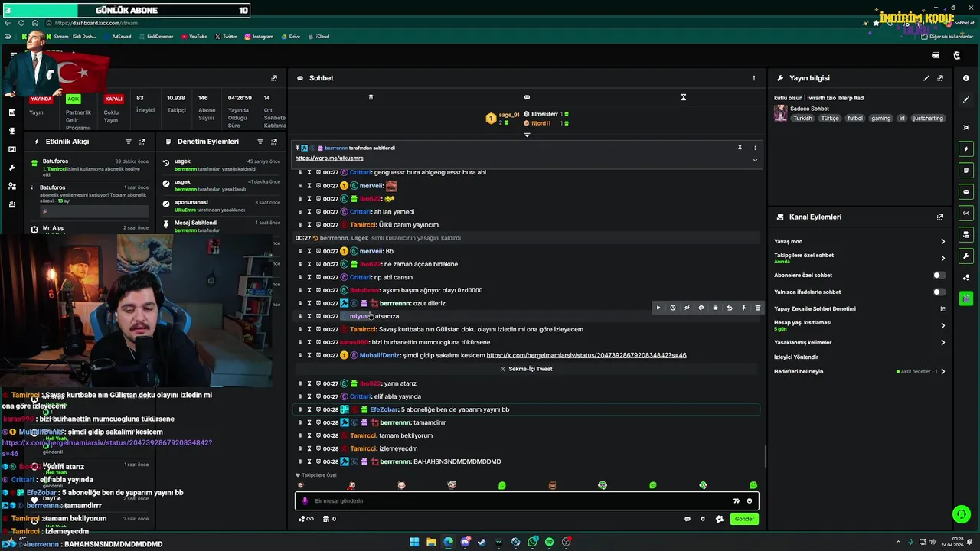Viewport: 980px width, 551px height.
Task: Expand Hesap yaşı kısıtlaması settings
Action: pos(942,325)
